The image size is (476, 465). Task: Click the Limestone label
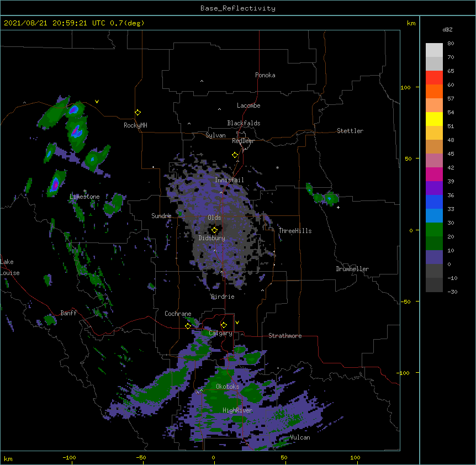pos(84,197)
